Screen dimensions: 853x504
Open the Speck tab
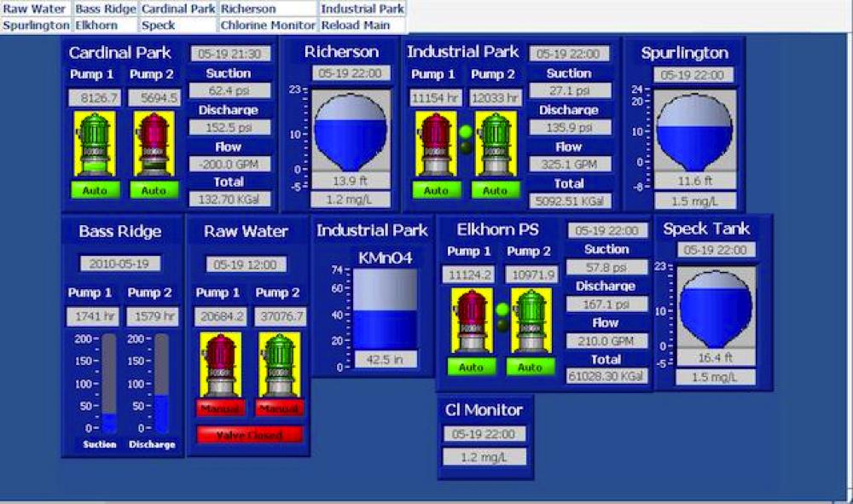pos(178,25)
